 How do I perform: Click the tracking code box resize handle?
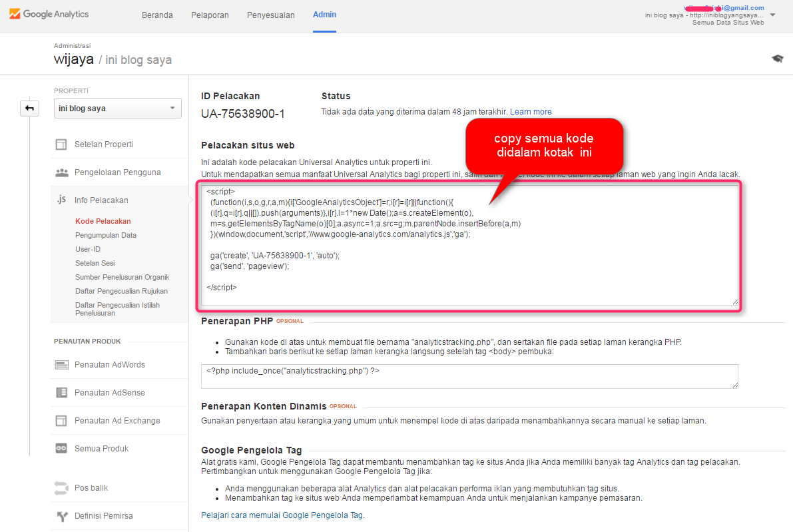(735, 302)
